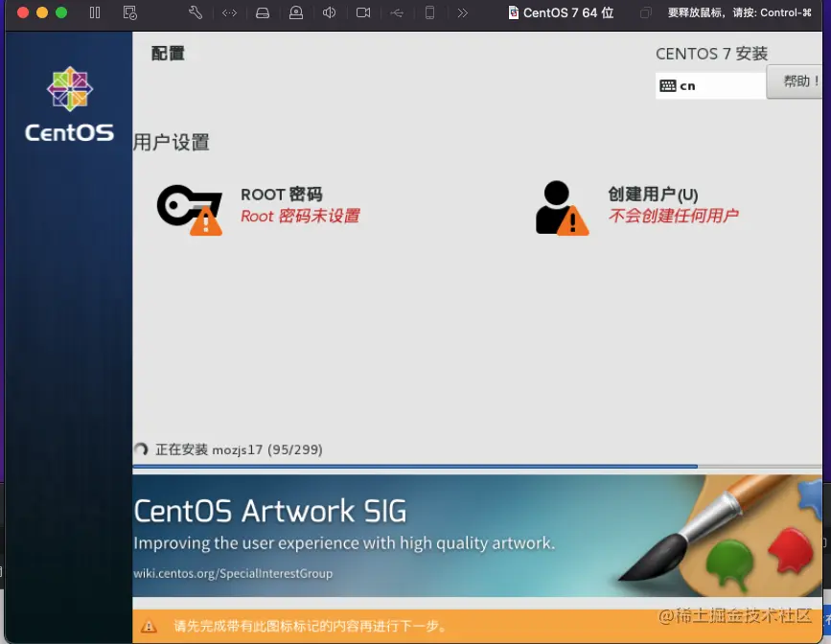Click the Root 密码未设置 warning text

pyautogui.click(x=300, y=216)
